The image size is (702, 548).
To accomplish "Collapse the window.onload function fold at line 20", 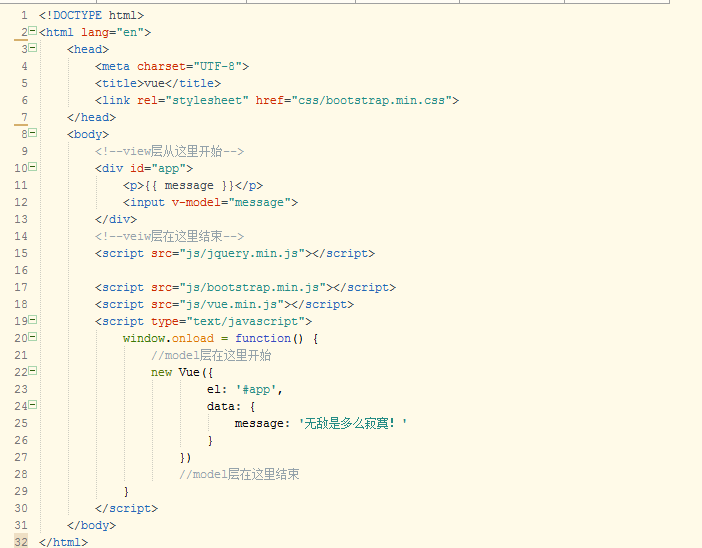I will tap(33, 337).
